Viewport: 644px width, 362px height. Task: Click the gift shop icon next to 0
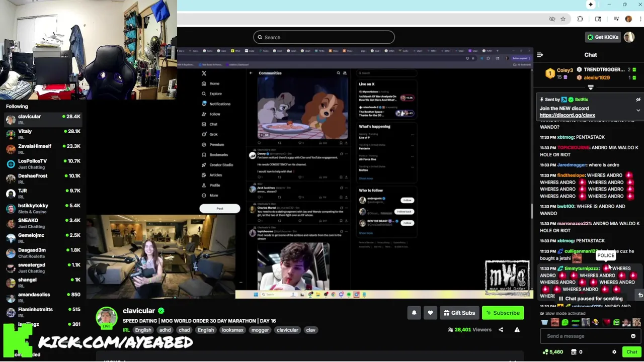pyautogui.click(x=573, y=352)
